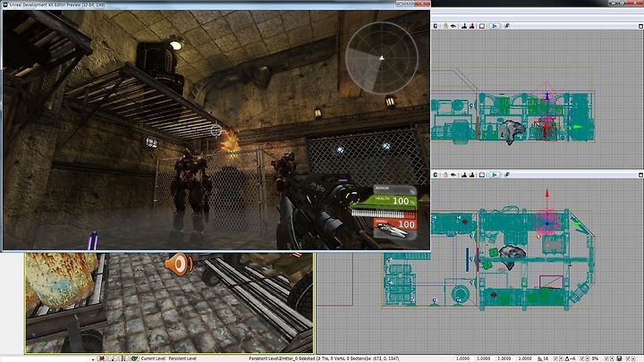Click green icon left of Current Level text
This screenshot has height=362, width=644.
click(x=135, y=358)
